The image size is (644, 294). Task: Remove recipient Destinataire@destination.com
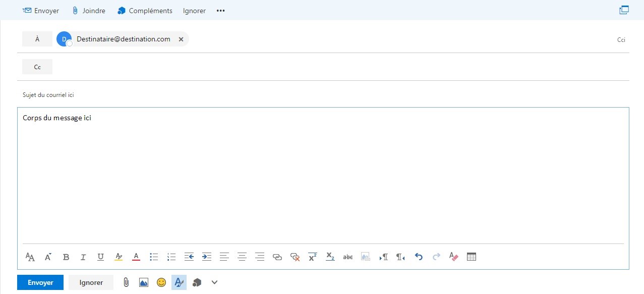[181, 39]
